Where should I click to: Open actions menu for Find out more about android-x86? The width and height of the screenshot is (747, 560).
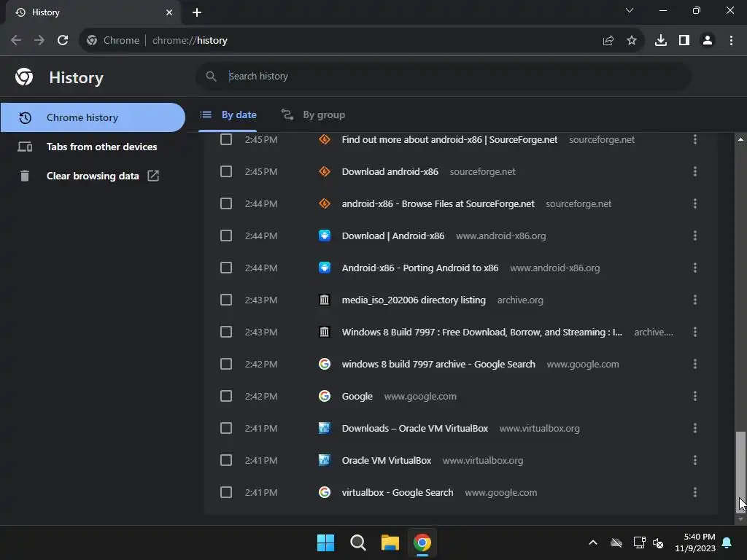click(x=695, y=139)
